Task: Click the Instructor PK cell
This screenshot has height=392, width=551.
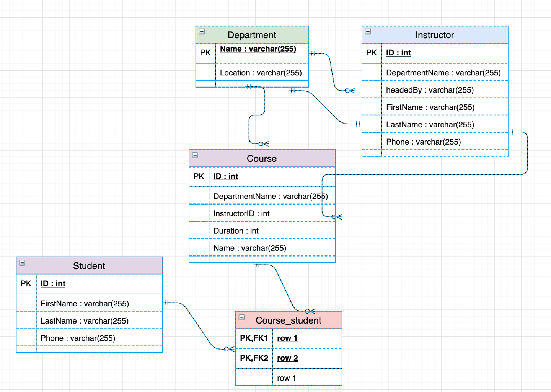Action: 372,53
